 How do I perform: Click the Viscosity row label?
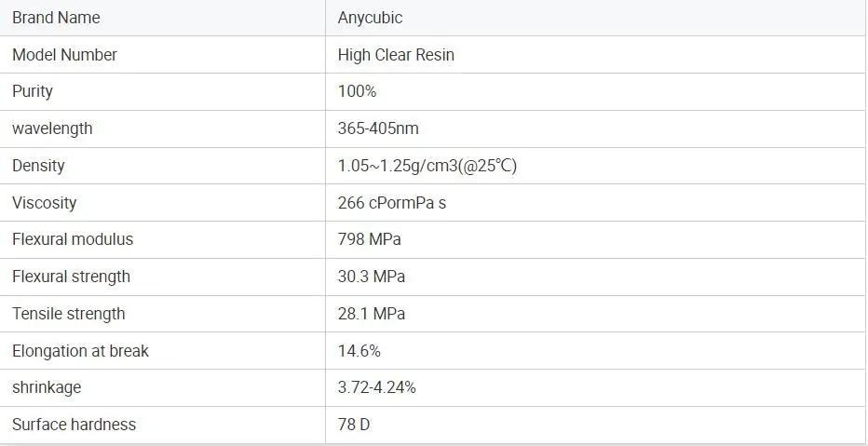pos(44,203)
